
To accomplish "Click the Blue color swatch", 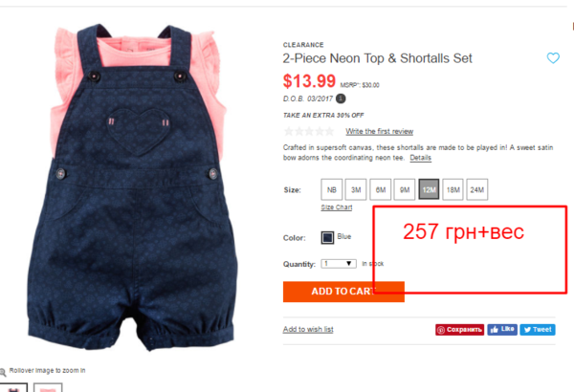I will [x=327, y=237].
